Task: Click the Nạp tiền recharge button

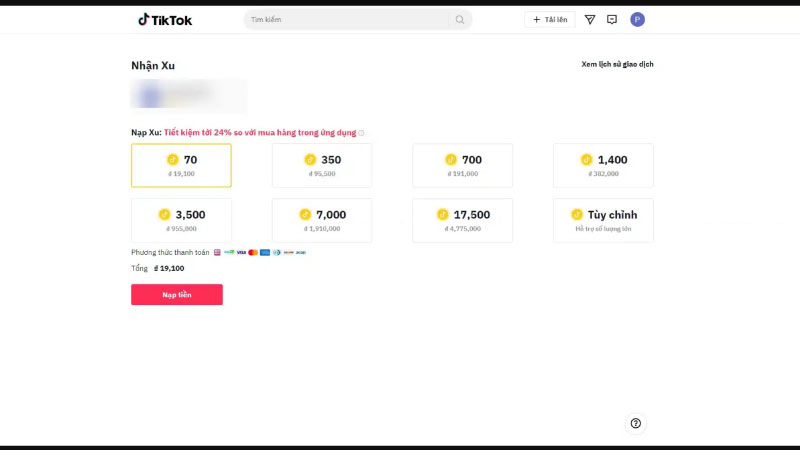Action: click(177, 294)
